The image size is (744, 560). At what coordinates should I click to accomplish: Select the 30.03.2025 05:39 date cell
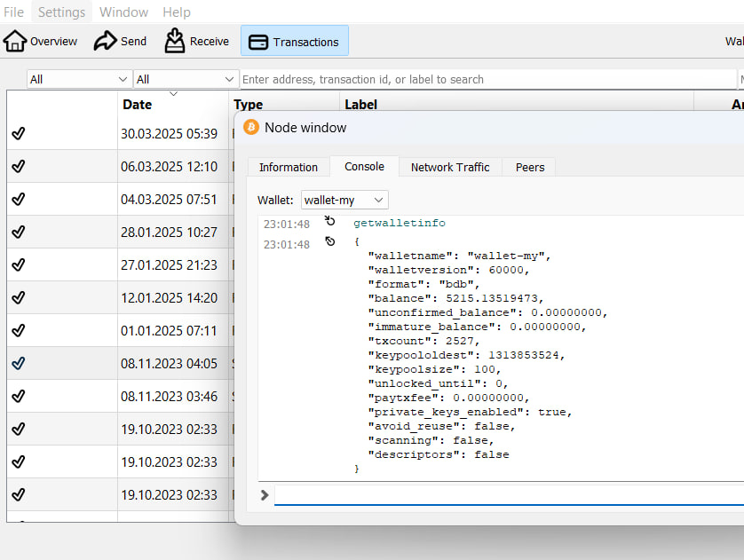tap(173, 134)
